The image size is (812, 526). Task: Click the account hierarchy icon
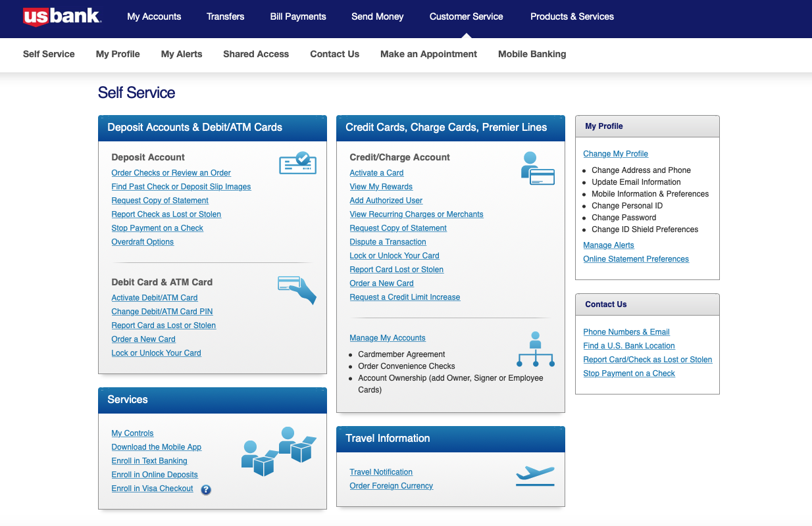[536, 350]
